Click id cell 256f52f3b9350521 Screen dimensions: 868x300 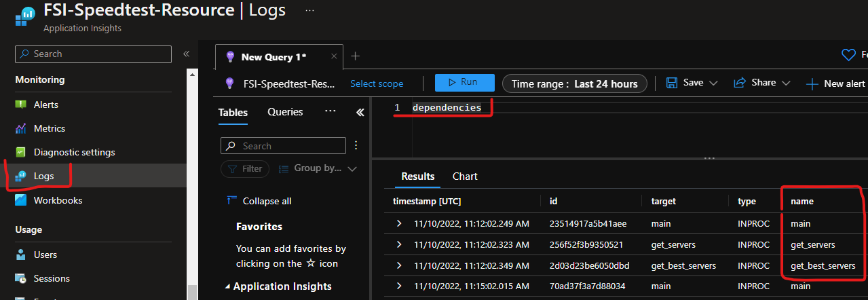pos(586,244)
